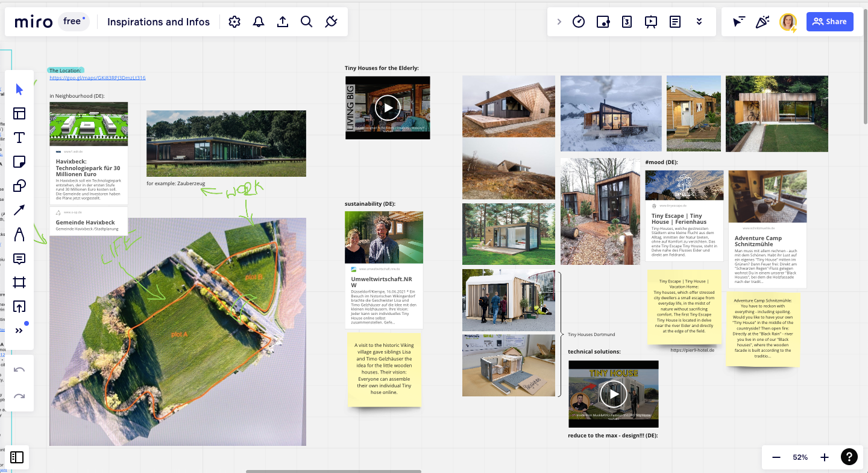This screenshot has height=473, width=868.
Task: Click the 'sustainability (DE):' heading
Action: point(370,204)
